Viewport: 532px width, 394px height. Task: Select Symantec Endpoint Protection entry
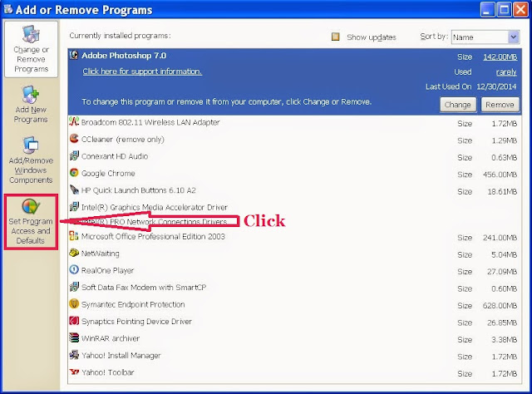click(x=294, y=305)
